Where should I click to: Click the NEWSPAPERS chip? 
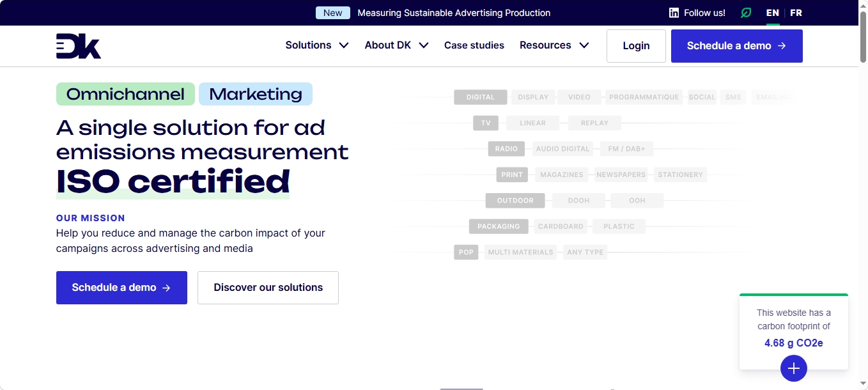[621, 175]
